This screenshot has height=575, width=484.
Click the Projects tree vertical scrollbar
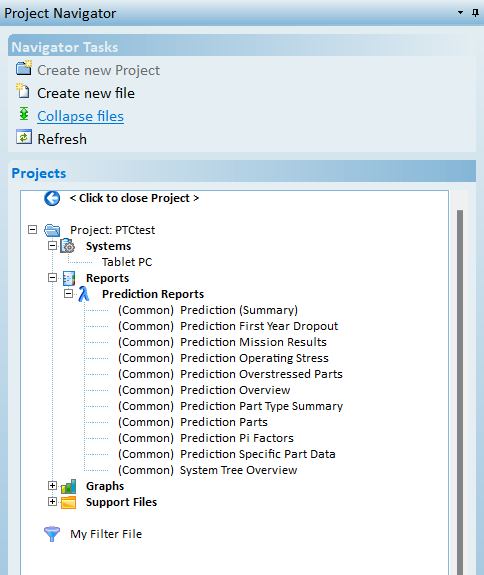point(460,392)
